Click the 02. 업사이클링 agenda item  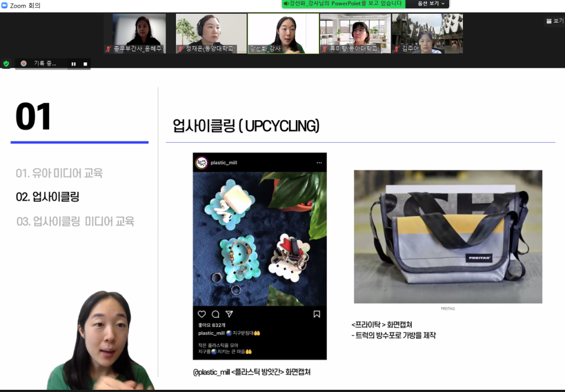(x=47, y=197)
